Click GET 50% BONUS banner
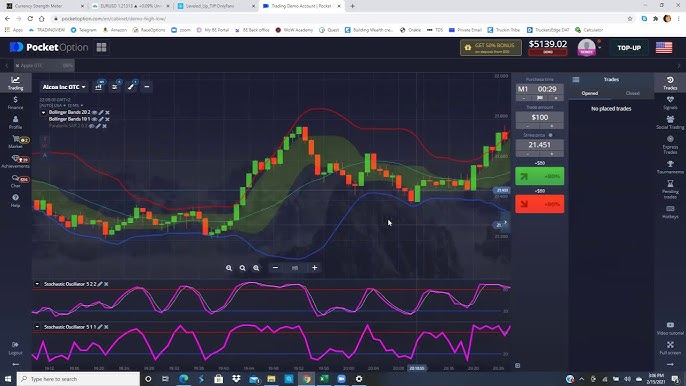This screenshot has height=386, width=686. point(490,48)
